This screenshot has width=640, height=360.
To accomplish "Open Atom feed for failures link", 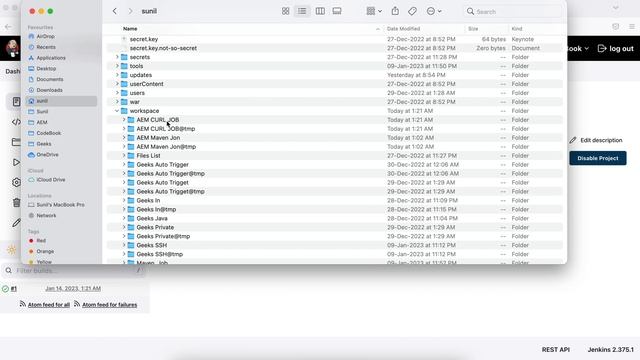I will [109, 305].
